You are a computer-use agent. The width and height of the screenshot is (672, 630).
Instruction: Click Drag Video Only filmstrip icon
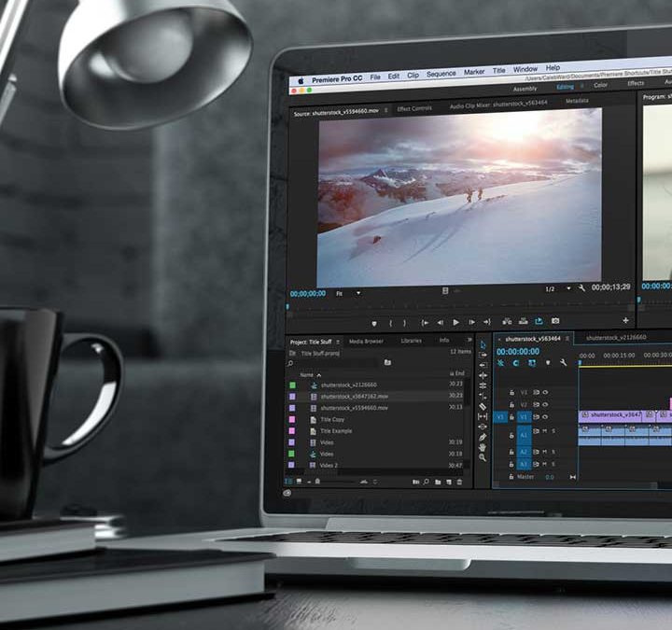445,291
